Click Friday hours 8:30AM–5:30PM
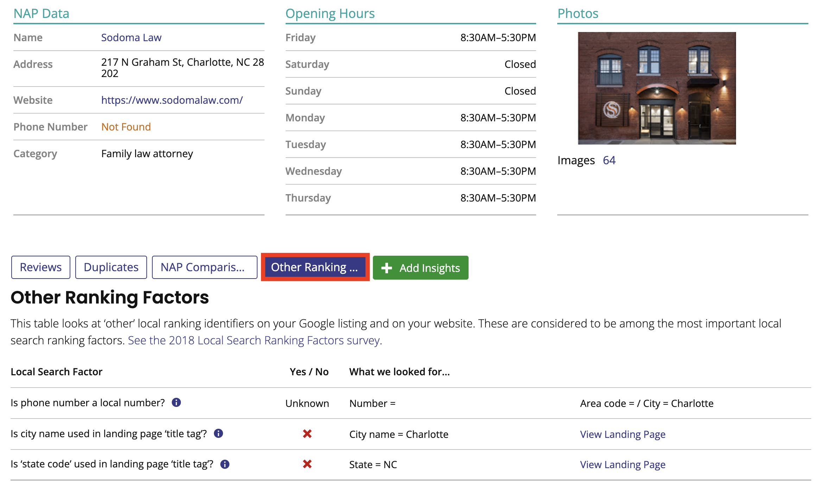 (x=498, y=37)
